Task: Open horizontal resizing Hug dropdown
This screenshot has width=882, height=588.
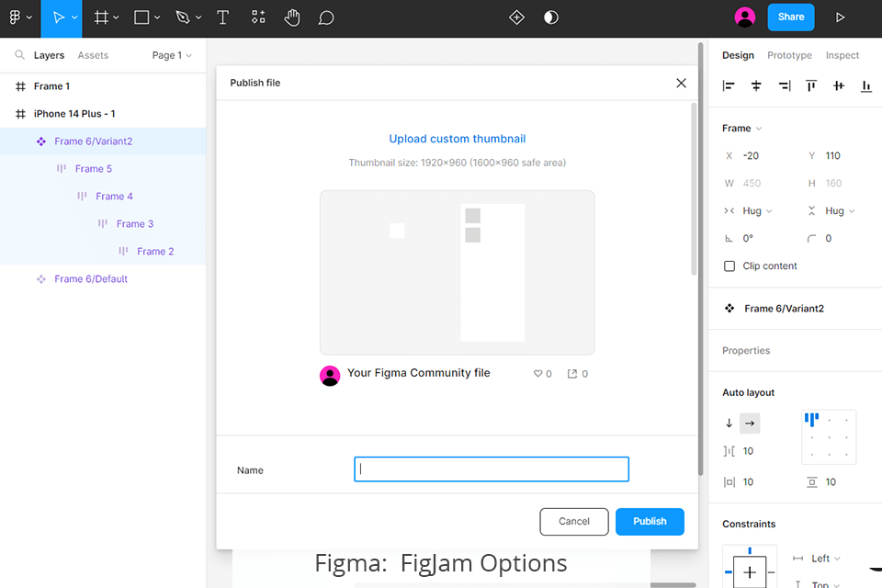Action: tap(757, 211)
